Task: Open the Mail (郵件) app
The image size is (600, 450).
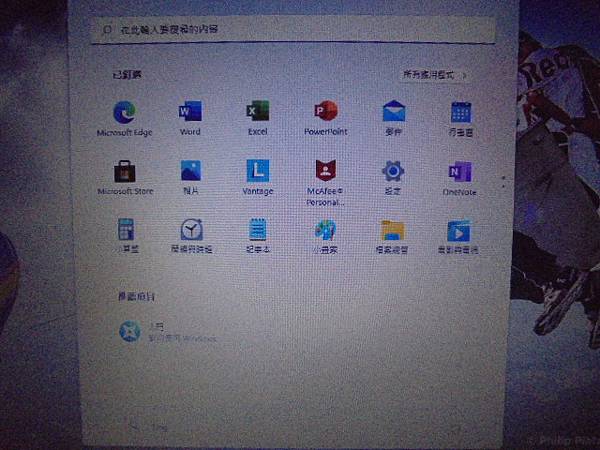Action: [x=394, y=117]
